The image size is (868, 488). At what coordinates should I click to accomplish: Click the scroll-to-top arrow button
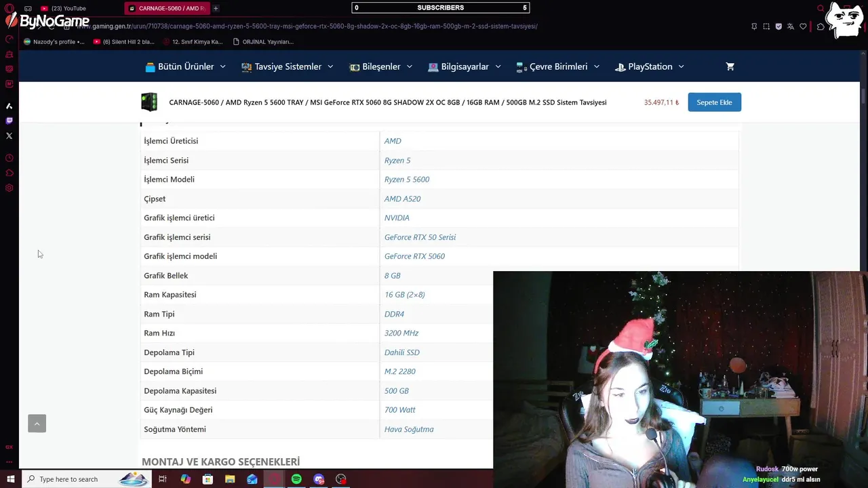pos(37,424)
